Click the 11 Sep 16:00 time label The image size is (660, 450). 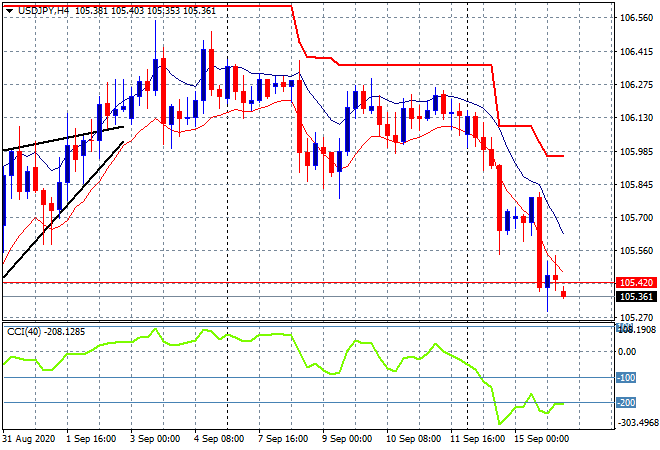[x=477, y=439]
